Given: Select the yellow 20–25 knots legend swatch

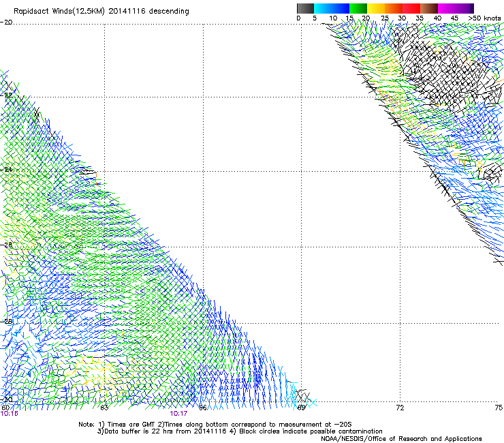Looking at the screenshot, I should tap(376, 8).
